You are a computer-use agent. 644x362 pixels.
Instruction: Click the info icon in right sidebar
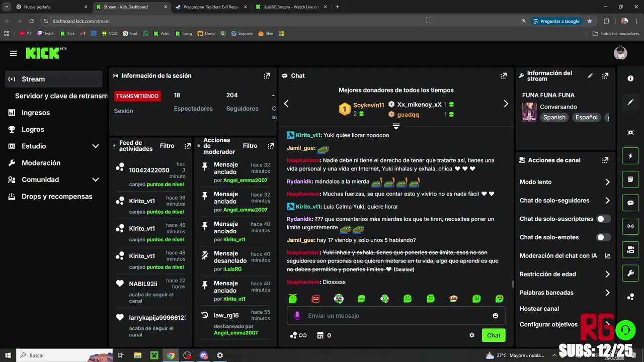coord(630,78)
